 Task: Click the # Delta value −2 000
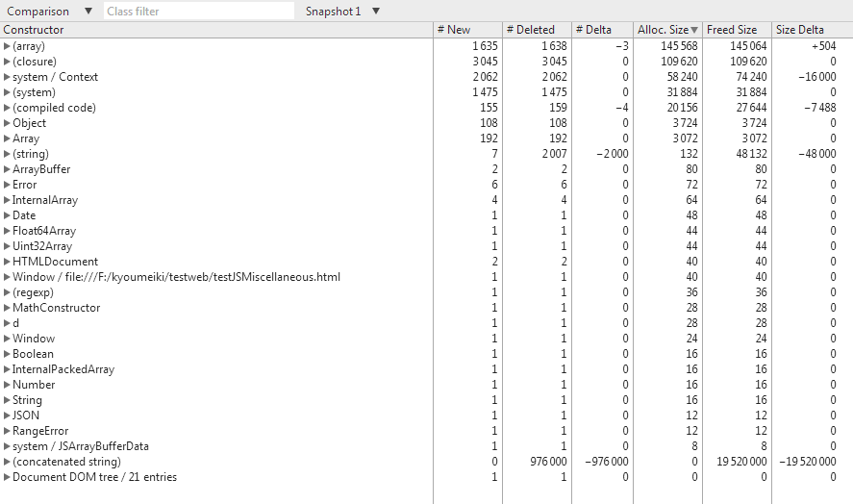point(612,154)
